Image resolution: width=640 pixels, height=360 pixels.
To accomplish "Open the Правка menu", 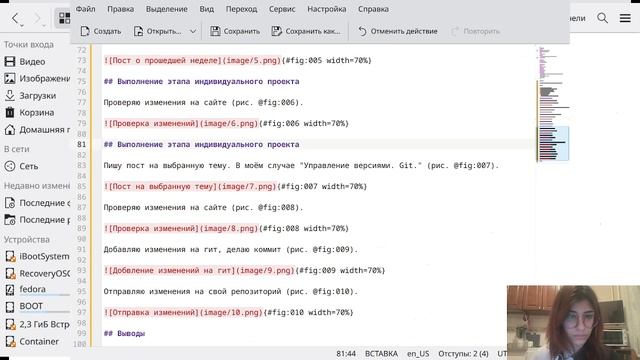I will pos(120,9).
